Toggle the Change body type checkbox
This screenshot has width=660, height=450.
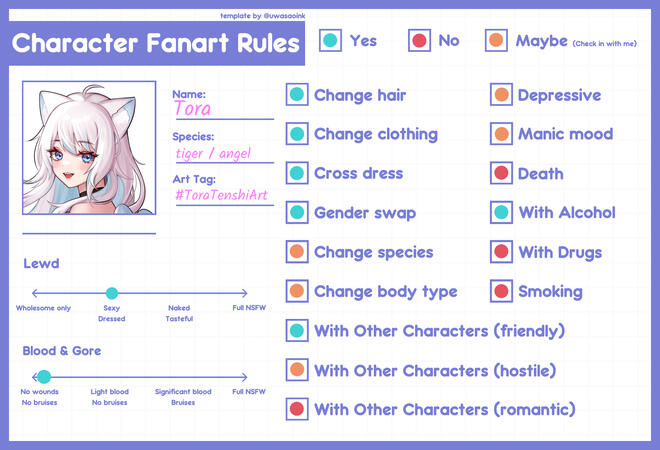(297, 291)
